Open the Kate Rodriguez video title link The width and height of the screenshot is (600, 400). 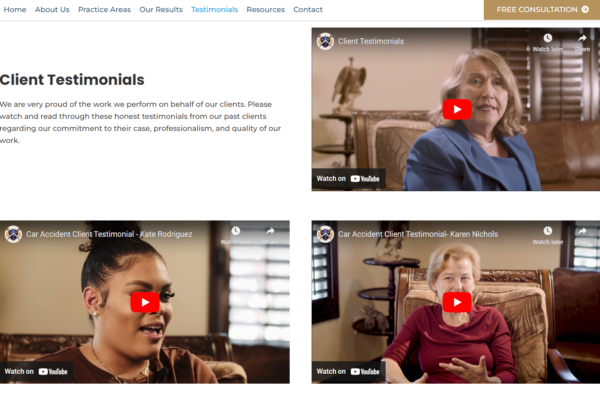pyautogui.click(x=109, y=234)
